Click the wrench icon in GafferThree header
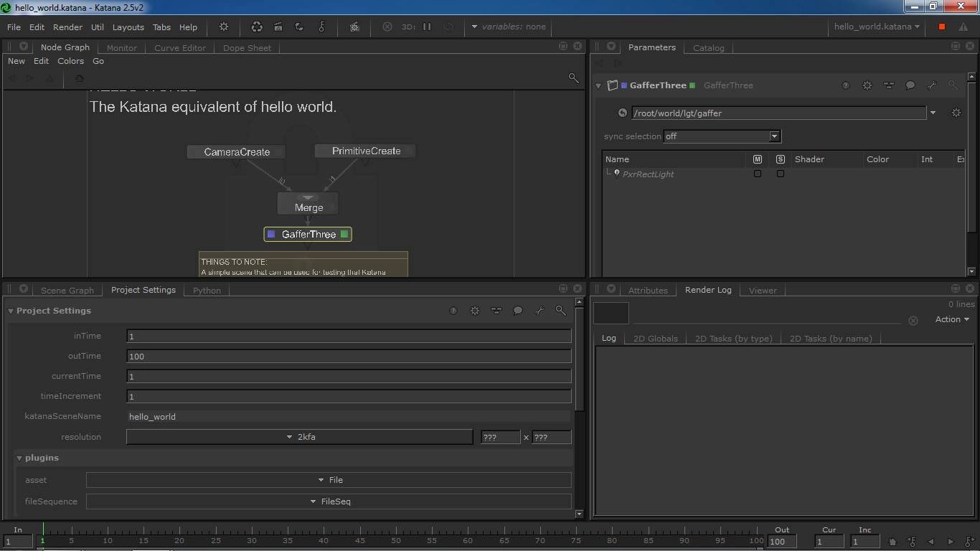 click(x=932, y=85)
